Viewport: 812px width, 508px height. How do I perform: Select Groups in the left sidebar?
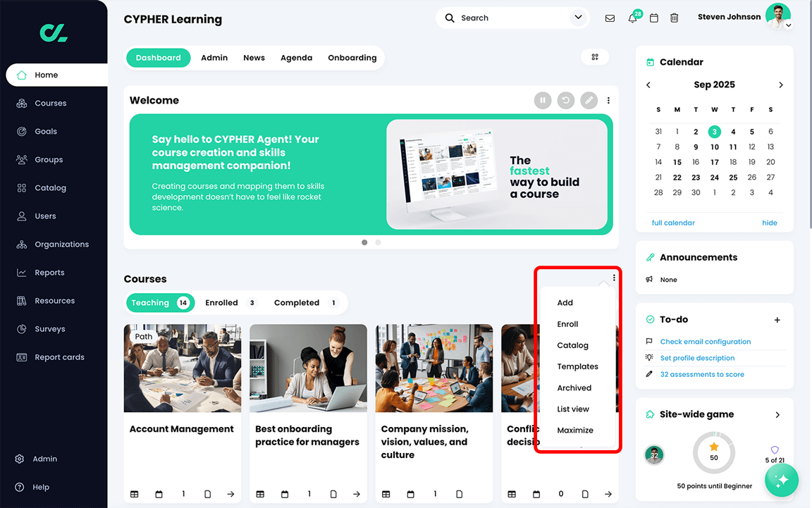tap(47, 159)
